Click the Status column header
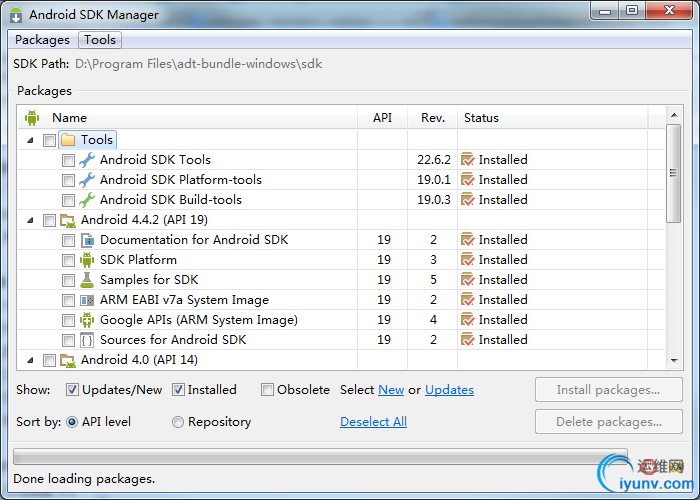 click(553, 118)
